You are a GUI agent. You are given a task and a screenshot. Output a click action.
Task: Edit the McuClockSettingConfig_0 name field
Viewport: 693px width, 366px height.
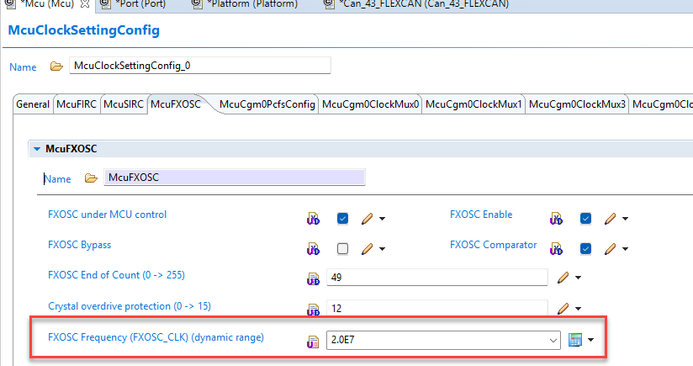tap(200, 65)
